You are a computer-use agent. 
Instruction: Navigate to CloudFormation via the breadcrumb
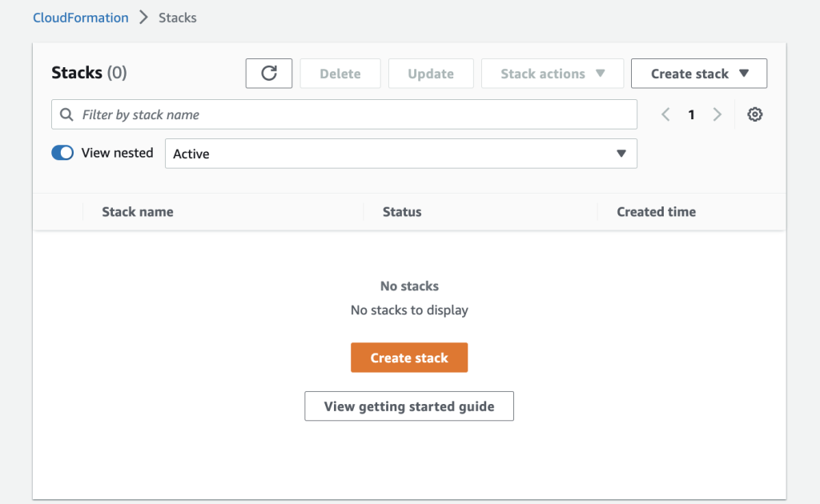pyautogui.click(x=80, y=17)
